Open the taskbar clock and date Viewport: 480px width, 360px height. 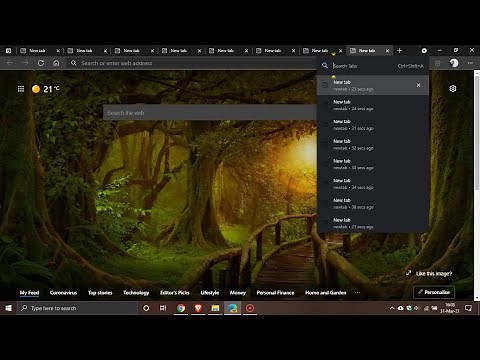tap(450, 308)
